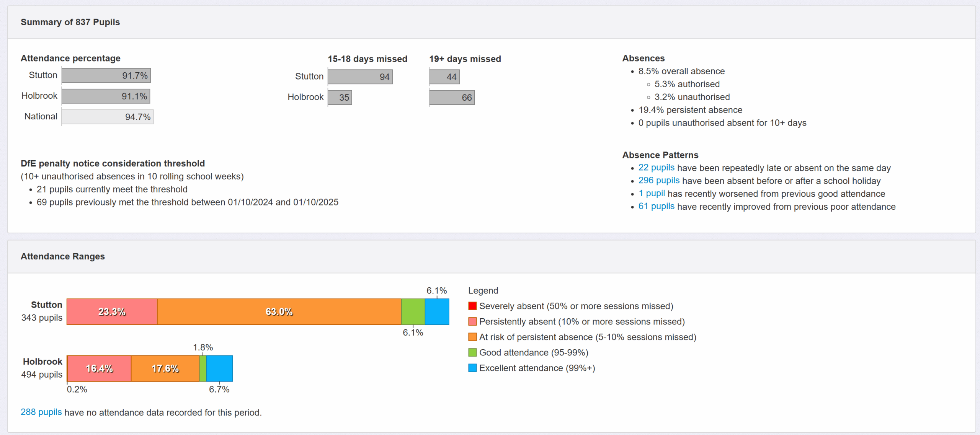
Task: Click the blue Excellent attendance legend swatch
Action: coord(472,368)
